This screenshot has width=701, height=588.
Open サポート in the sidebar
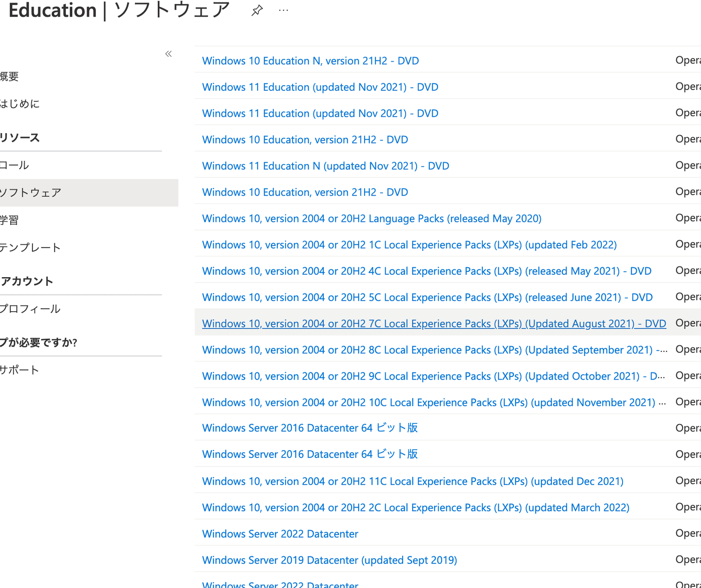tap(19, 370)
